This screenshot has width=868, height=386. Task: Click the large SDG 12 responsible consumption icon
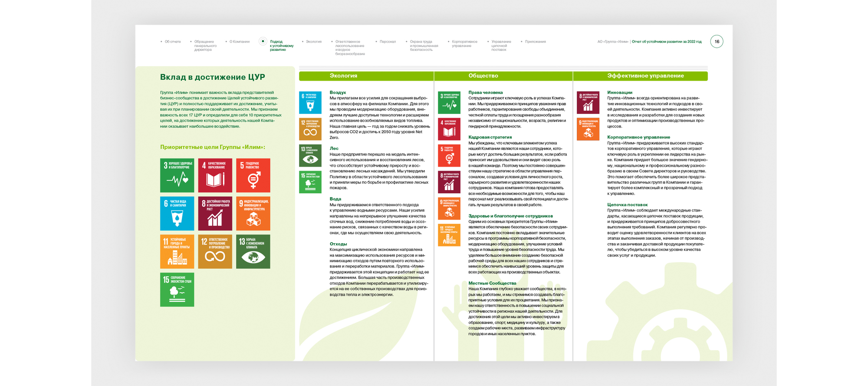(x=215, y=251)
